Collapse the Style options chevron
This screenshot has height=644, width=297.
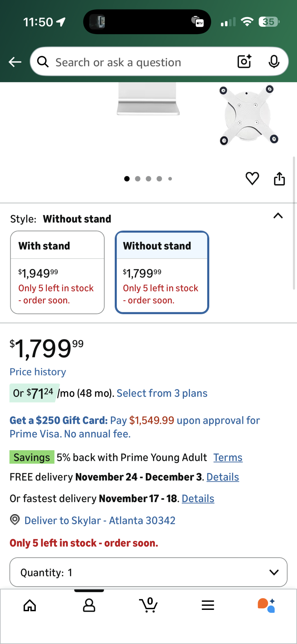(x=278, y=216)
